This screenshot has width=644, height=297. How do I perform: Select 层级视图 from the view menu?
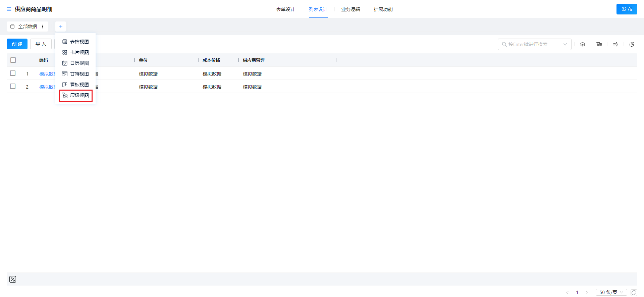(76, 96)
